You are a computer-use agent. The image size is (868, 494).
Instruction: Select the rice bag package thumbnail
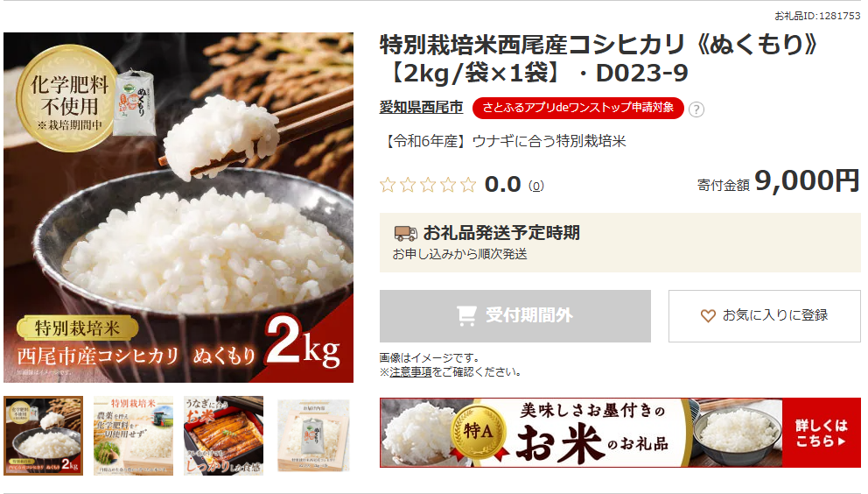click(314, 436)
